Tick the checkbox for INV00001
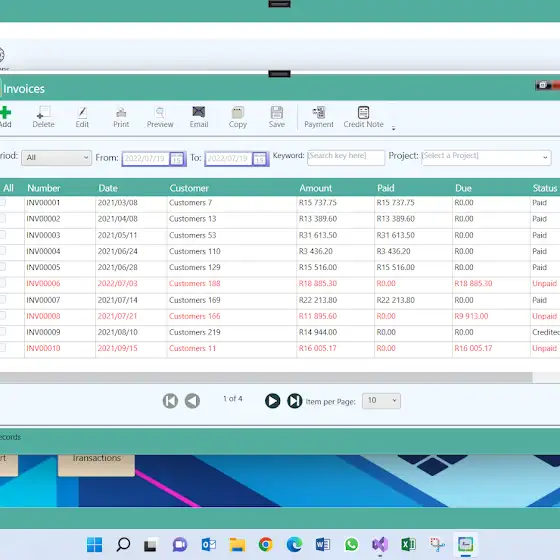This screenshot has width=560, height=560. (x=2, y=202)
